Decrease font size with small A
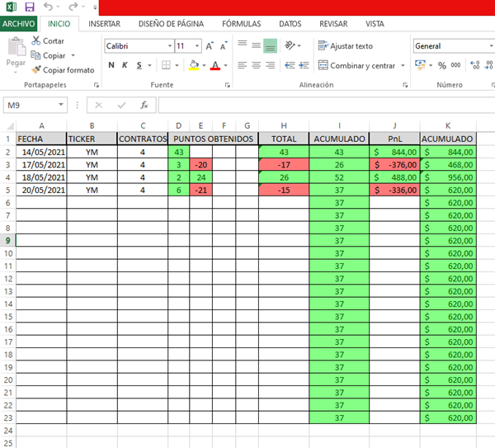The width and height of the screenshot is (495, 448). point(224,46)
